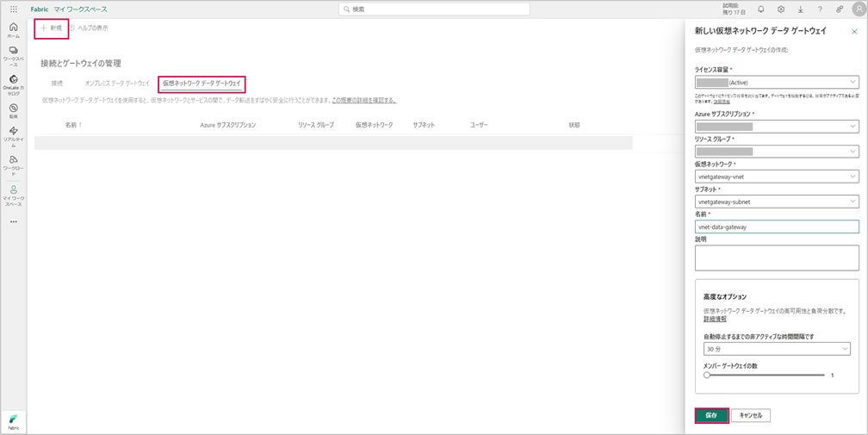The height and width of the screenshot is (435, 868).
Task: Click リソース グループ column header
Action: pyautogui.click(x=316, y=125)
